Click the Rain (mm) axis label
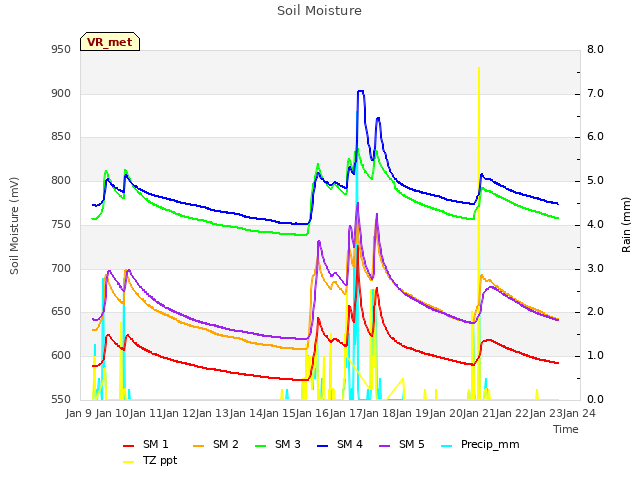Image resolution: width=640 pixels, height=480 pixels. pos(626,225)
